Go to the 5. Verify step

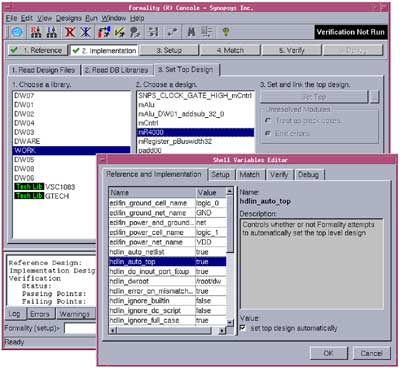[292, 50]
